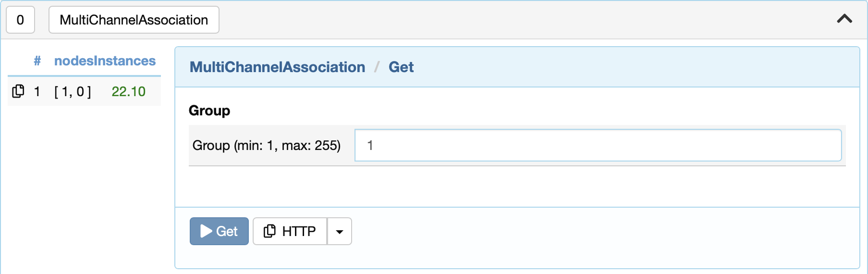
Task: Click the instance number 0 box
Action: click(x=20, y=20)
